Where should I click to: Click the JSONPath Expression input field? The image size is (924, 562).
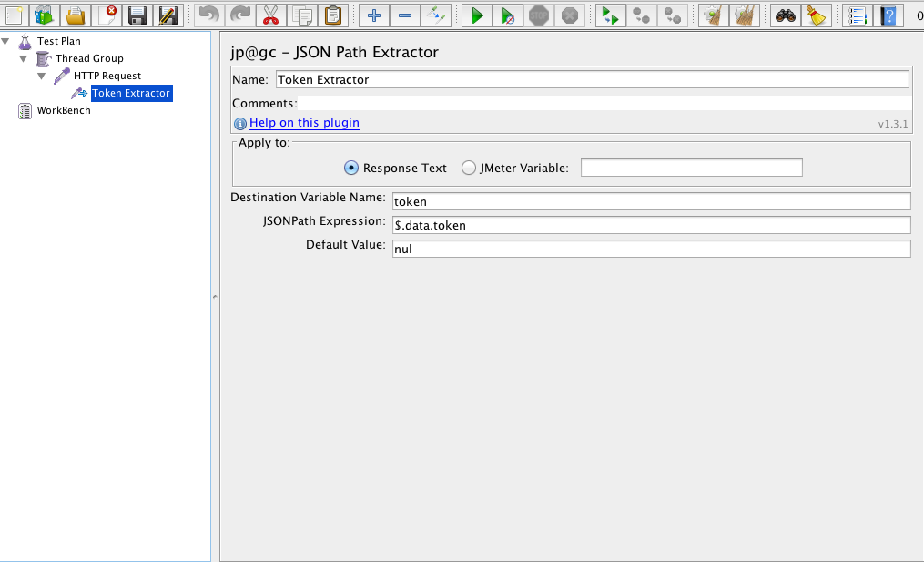(650, 225)
